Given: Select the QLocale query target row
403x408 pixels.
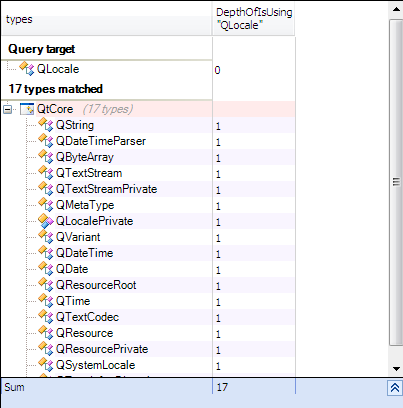Looking at the screenshot, I should (148, 69).
